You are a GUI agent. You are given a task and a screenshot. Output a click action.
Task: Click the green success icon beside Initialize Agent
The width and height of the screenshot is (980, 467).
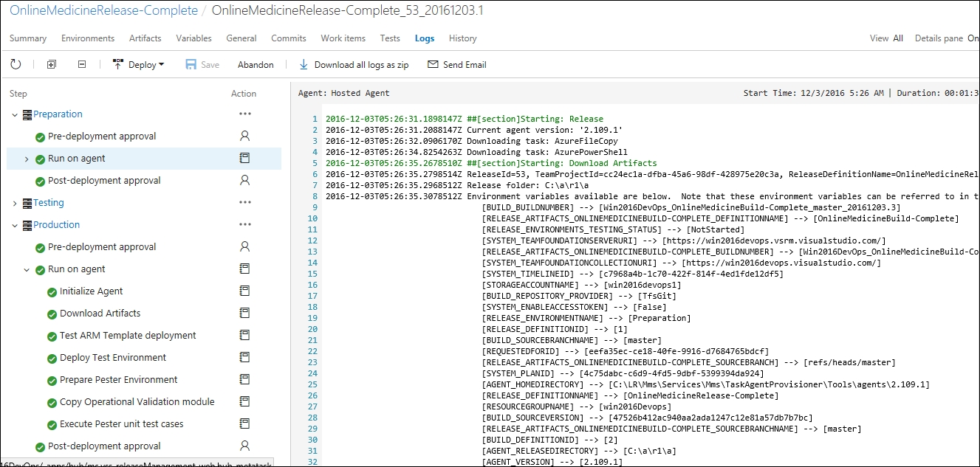tap(52, 292)
